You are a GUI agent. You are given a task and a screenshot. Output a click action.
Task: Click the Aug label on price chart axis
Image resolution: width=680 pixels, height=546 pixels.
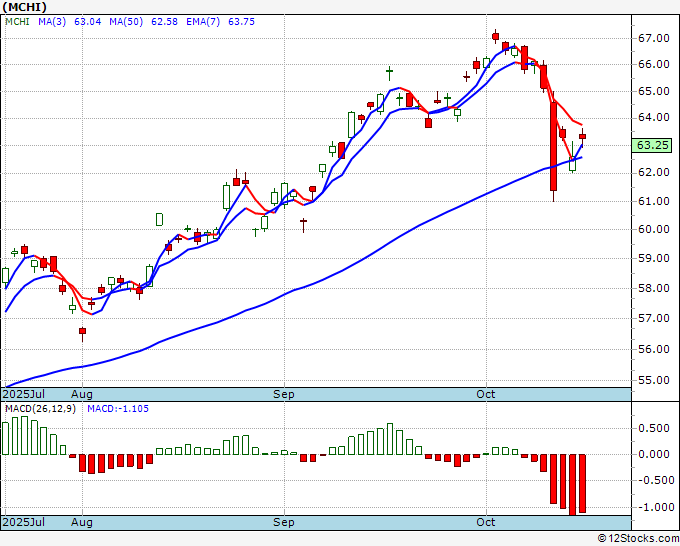pos(82,394)
